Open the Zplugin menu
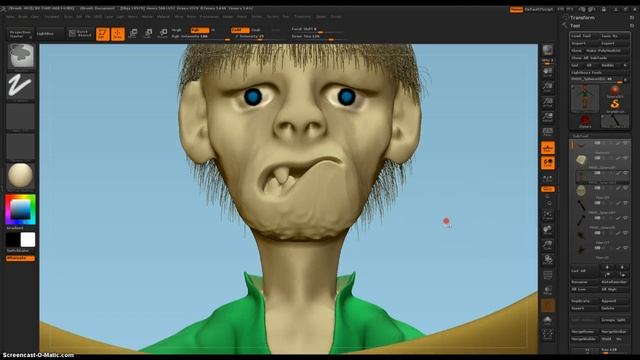The image size is (640, 360). coord(321,17)
